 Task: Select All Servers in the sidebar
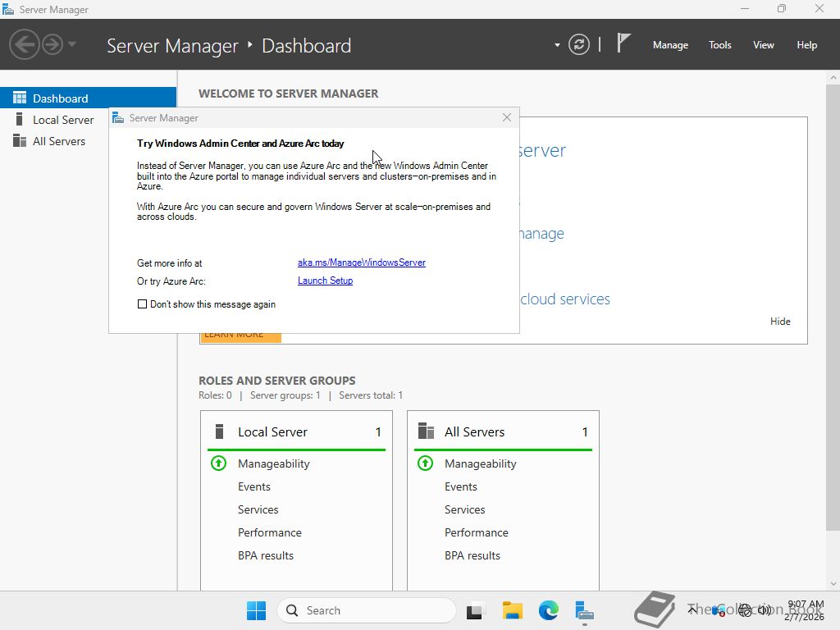(58, 141)
